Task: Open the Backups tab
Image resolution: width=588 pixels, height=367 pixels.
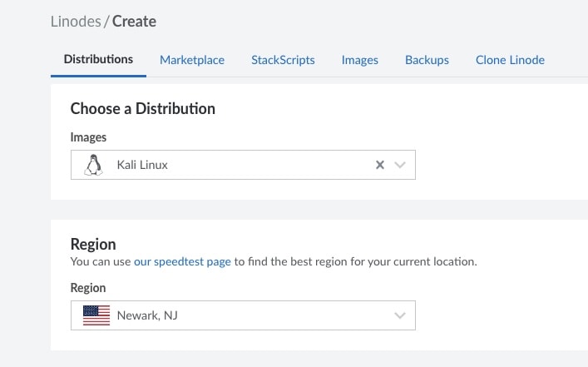Action: (427, 60)
